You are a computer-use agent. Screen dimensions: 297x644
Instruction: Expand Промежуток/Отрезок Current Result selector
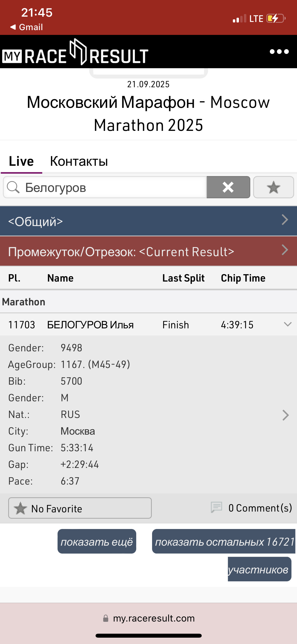coord(148,251)
